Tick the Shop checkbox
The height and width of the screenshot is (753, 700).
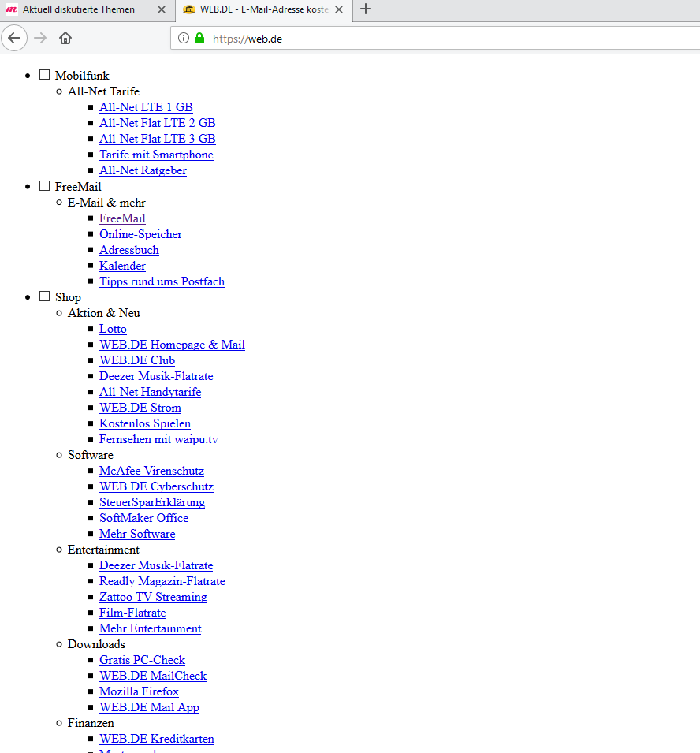45,296
